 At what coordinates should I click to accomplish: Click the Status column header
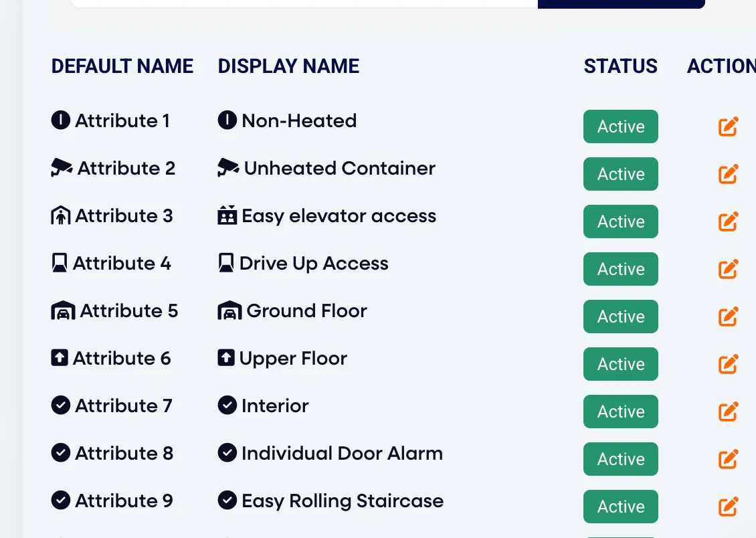pos(620,66)
